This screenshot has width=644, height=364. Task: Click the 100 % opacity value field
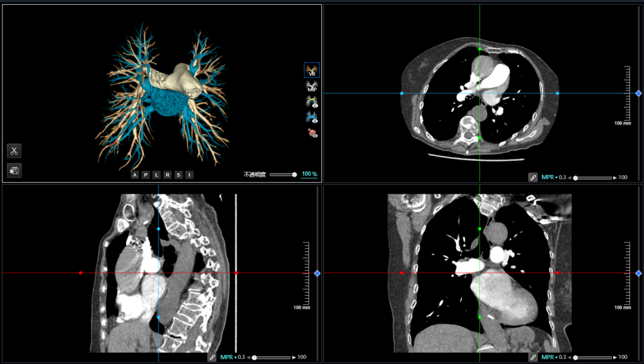click(309, 174)
